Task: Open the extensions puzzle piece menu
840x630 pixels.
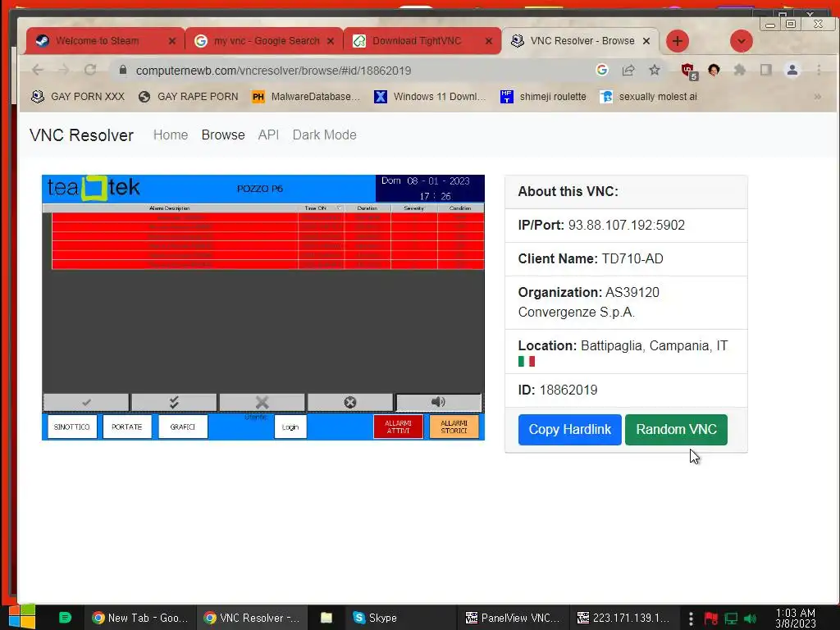Action: pyautogui.click(x=740, y=70)
